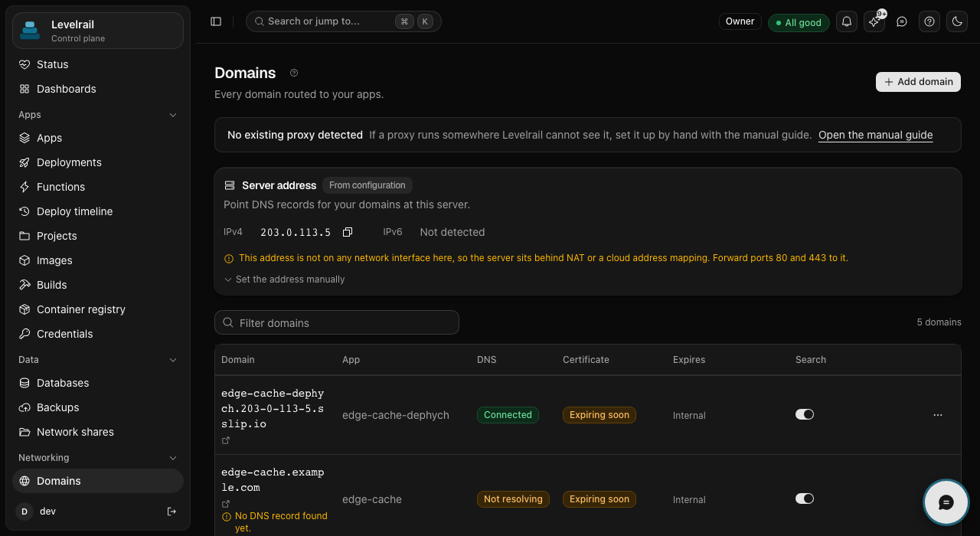Viewport: 980px width, 536px height.
Task: Click Not resolving DNS badge
Action: pyautogui.click(x=513, y=499)
